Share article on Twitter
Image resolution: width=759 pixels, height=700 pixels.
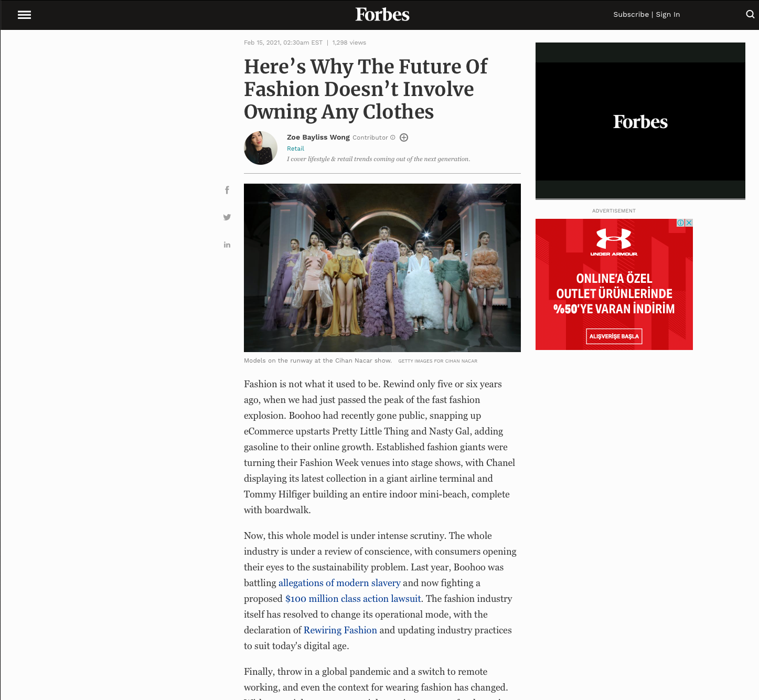coord(227,217)
